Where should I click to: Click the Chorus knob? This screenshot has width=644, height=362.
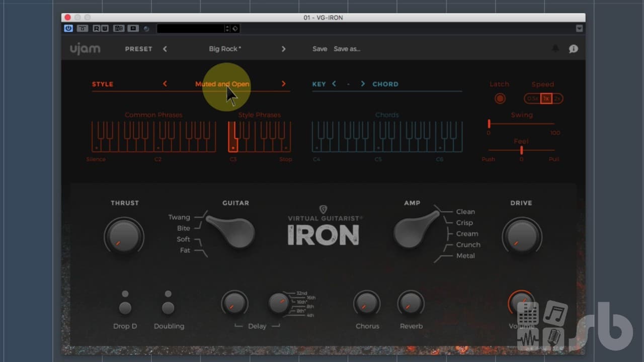pyautogui.click(x=367, y=304)
